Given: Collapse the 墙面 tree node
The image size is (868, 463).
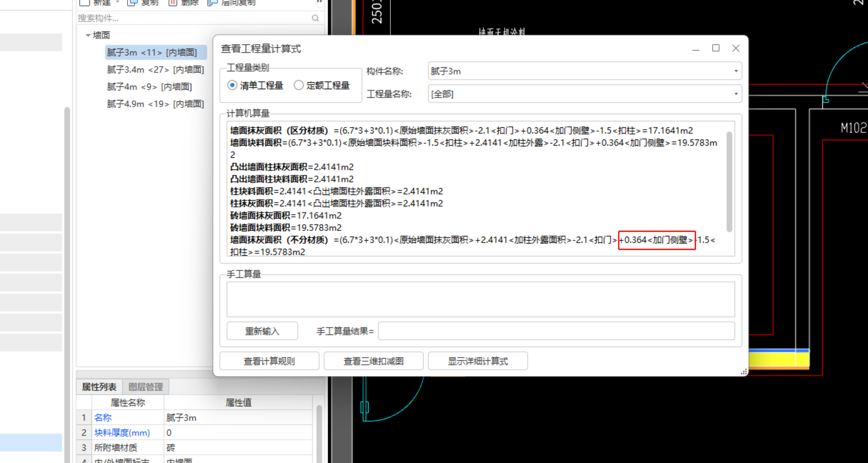Looking at the screenshot, I should pos(88,35).
